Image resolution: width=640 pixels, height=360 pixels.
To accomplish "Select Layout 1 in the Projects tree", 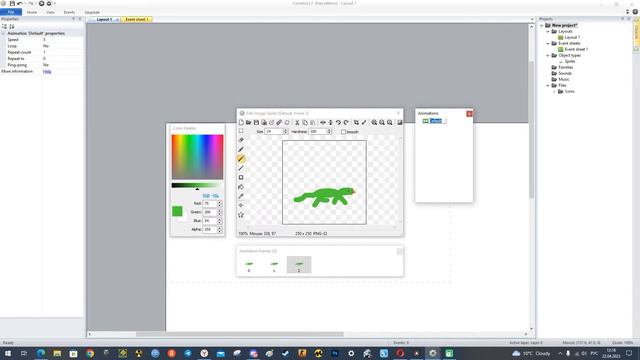I will click(572, 37).
